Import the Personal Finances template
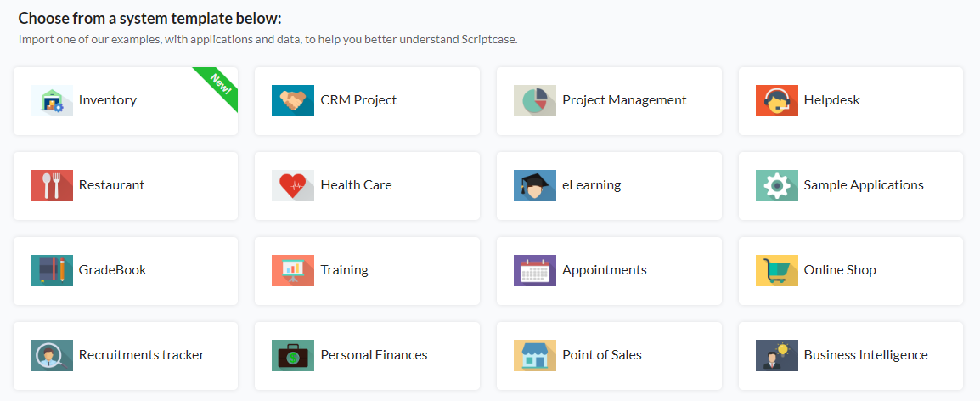Screen dimensions: 980x401 coord(367,356)
